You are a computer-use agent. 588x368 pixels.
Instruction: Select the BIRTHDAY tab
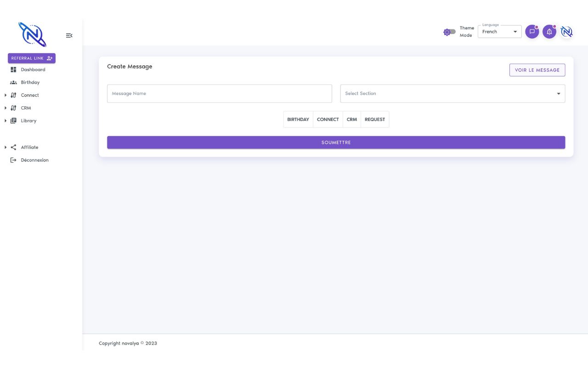tap(298, 120)
